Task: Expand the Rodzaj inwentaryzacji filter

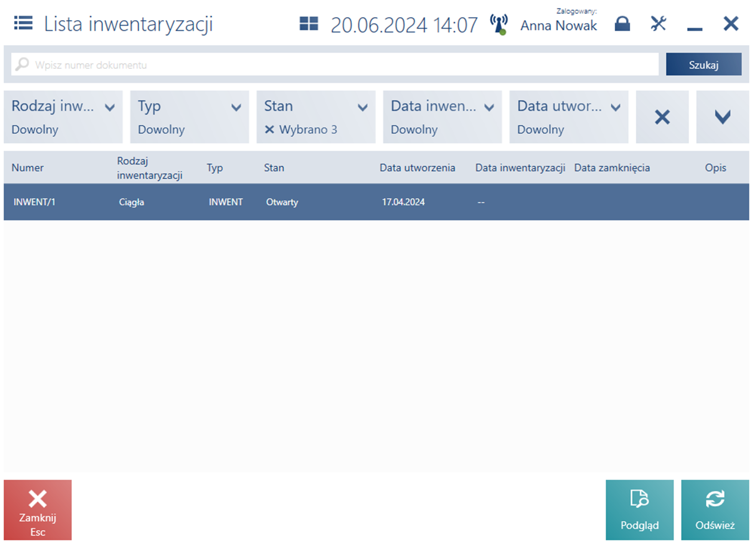Action: tap(63, 117)
